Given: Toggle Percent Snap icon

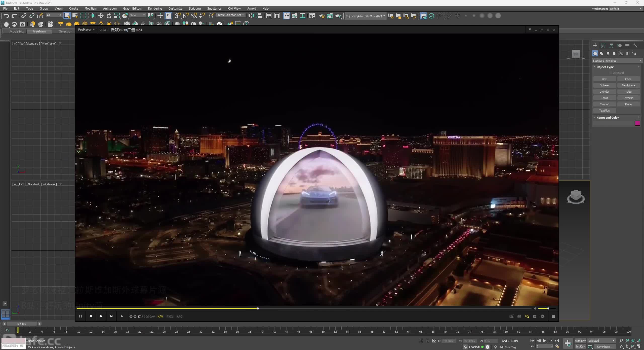Looking at the screenshot, I should pyautogui.click(x=194, y=16).
